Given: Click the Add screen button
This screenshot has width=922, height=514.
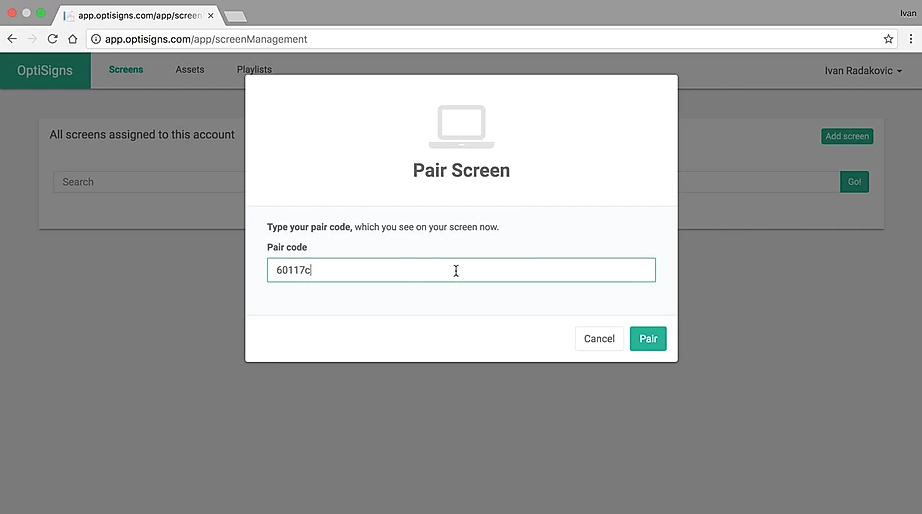Looking at the screenshot, I should [846, 136].
